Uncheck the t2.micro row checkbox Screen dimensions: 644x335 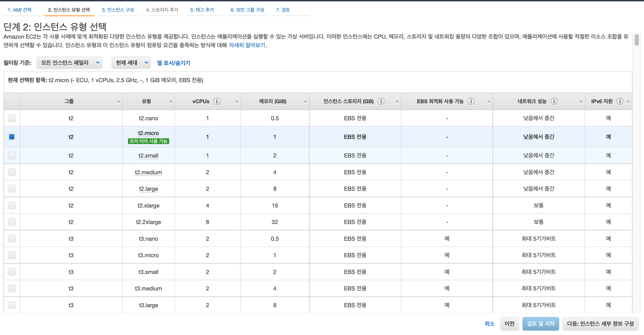tap(12, 137)
